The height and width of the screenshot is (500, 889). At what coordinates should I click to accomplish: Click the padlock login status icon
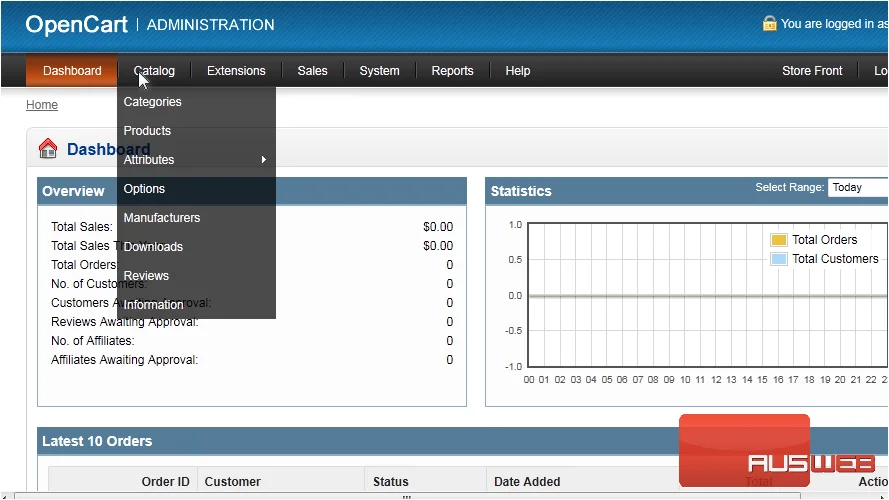coord(769,23)
